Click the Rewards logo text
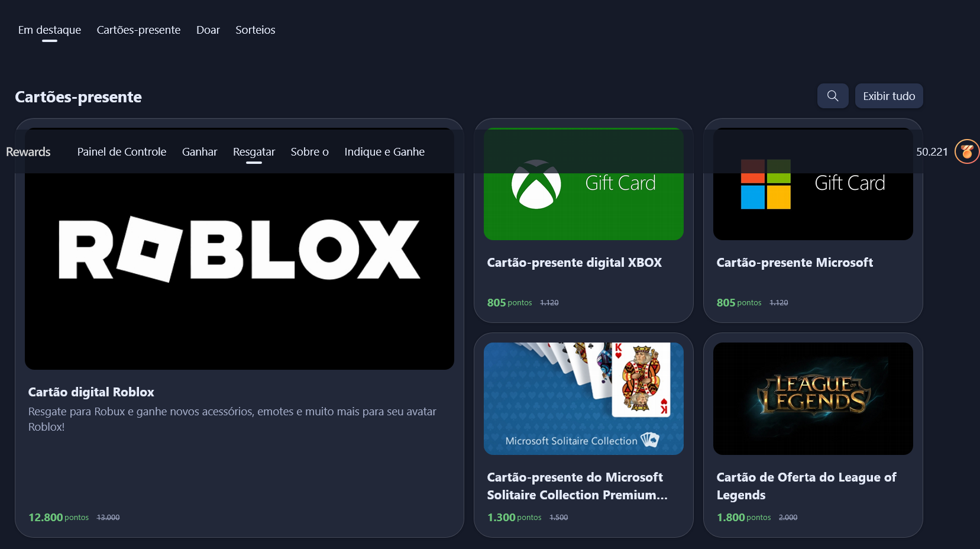The width and height of the screenshot is (980, 549). [x=28, y=152]
